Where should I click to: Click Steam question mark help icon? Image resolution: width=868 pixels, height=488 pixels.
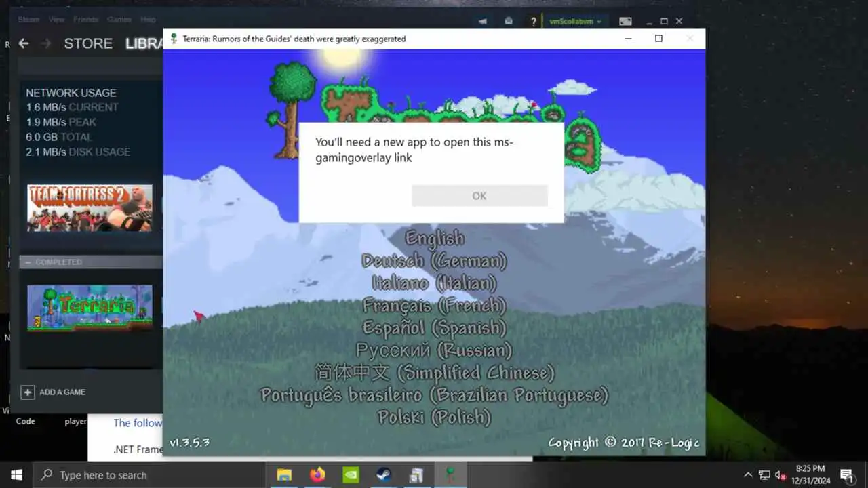pyautogui.click(x=534, y=21)
